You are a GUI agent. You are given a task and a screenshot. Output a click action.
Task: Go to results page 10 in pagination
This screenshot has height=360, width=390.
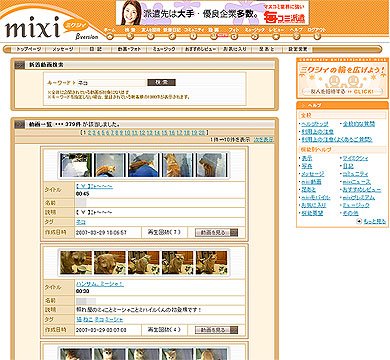(128, 133)
